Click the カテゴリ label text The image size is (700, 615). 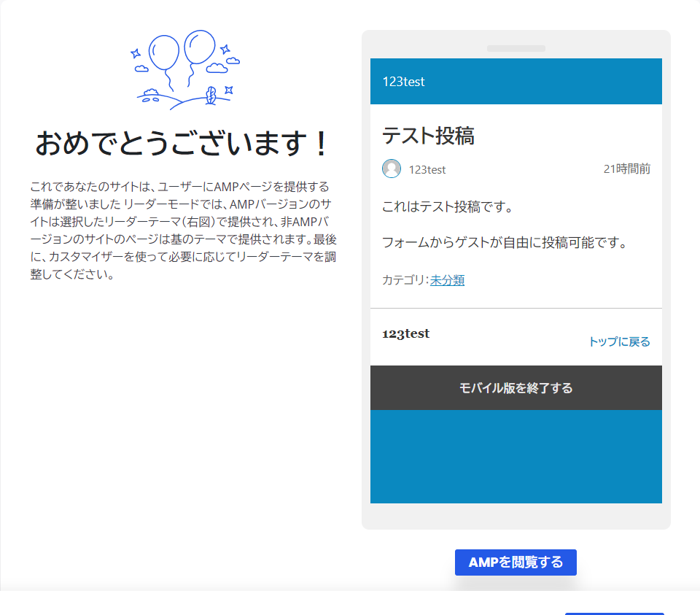(405, 280)
